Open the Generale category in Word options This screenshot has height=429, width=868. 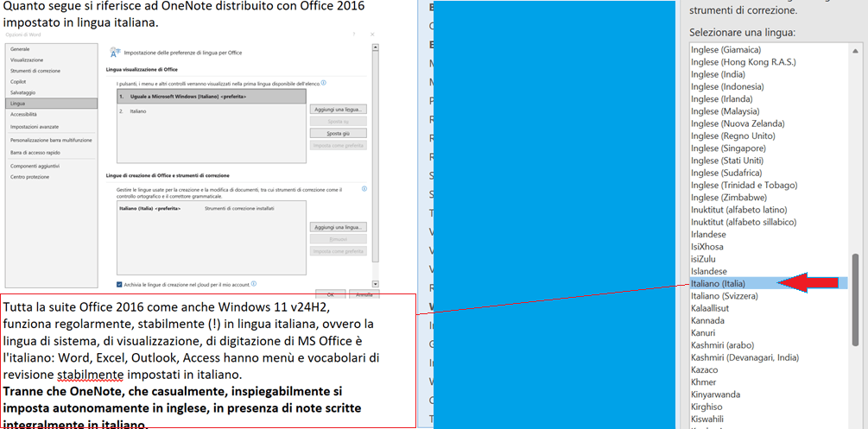(x=20, y=49)
